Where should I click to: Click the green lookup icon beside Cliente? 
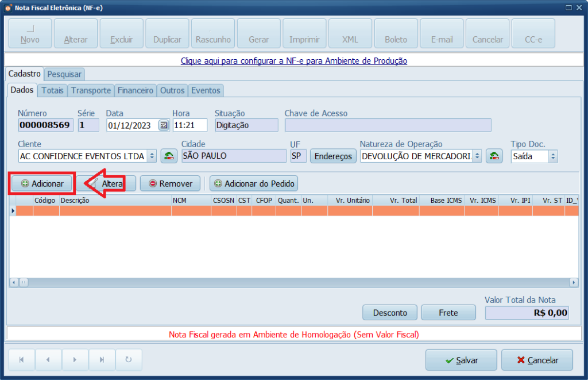168,155
